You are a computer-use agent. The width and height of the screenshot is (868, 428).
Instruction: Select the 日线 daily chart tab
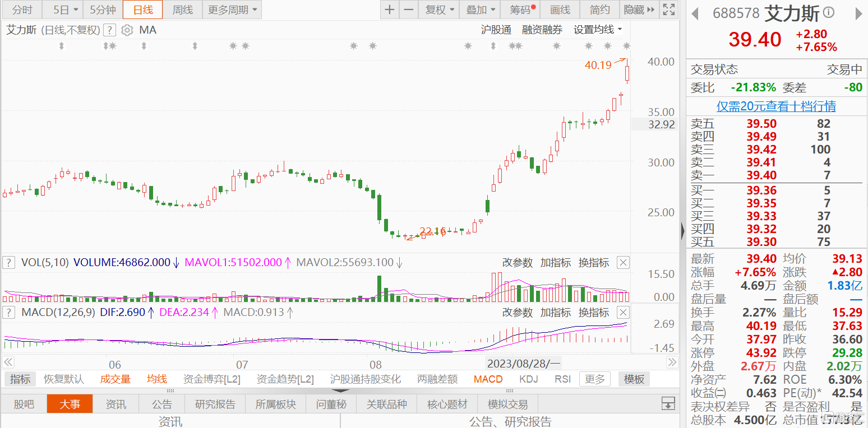point(142,10)
